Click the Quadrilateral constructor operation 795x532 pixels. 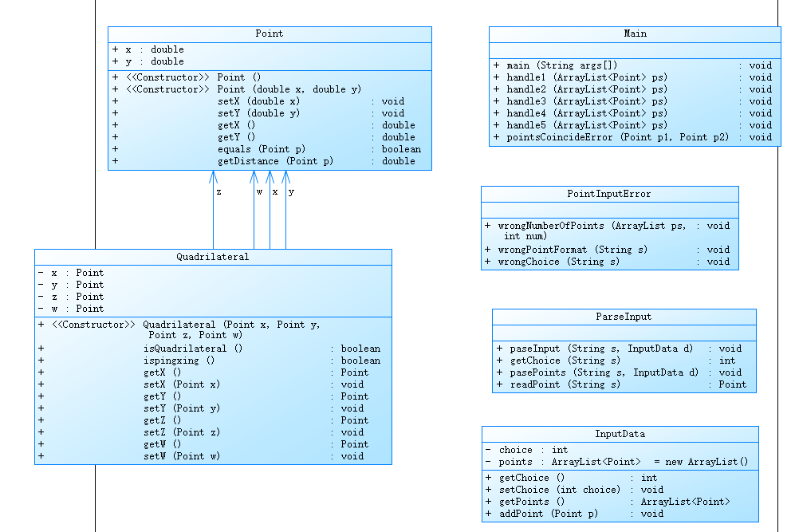[179, 330]
